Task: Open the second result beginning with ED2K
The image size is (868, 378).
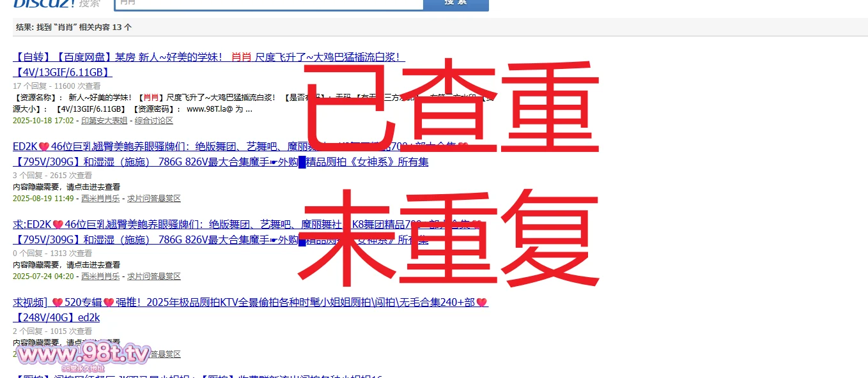Action: [160, 147]
